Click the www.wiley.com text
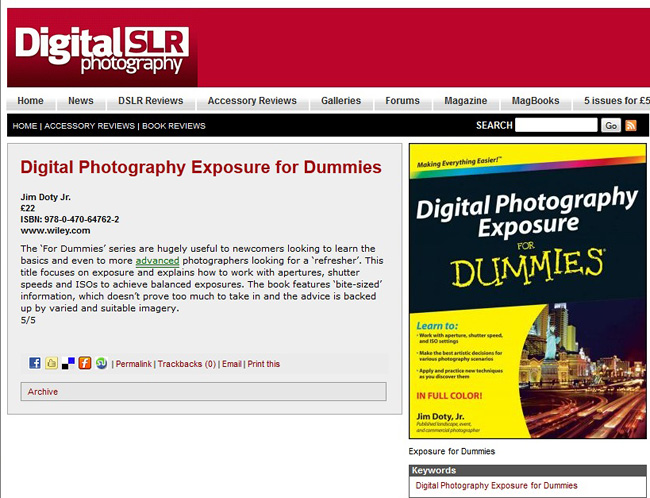This screenshot has width=650, height=498. click(55, 231)
